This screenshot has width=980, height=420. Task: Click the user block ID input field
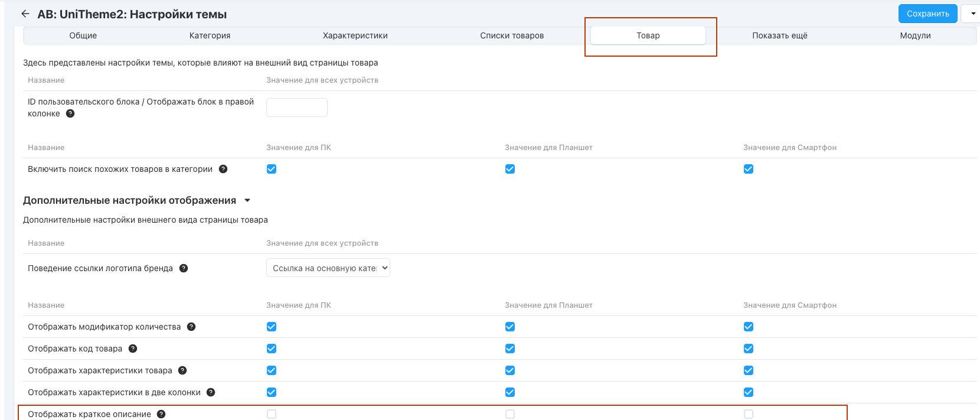point(296,108)
